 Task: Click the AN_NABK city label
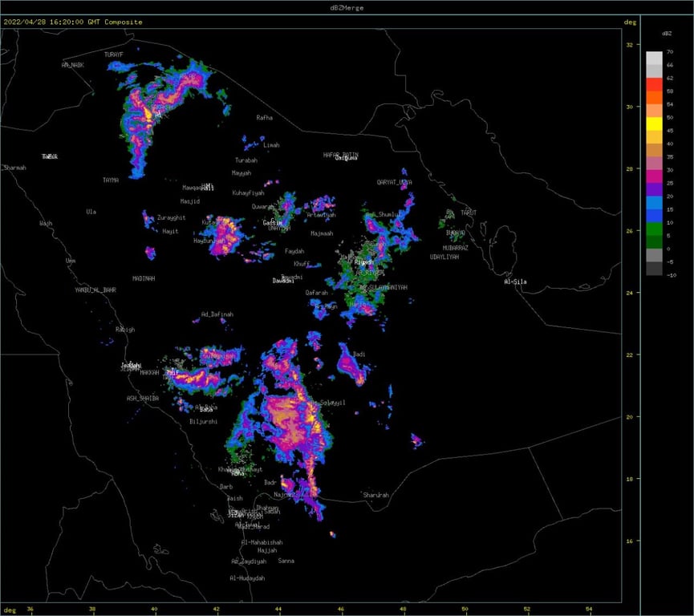[x=72, y=65]
